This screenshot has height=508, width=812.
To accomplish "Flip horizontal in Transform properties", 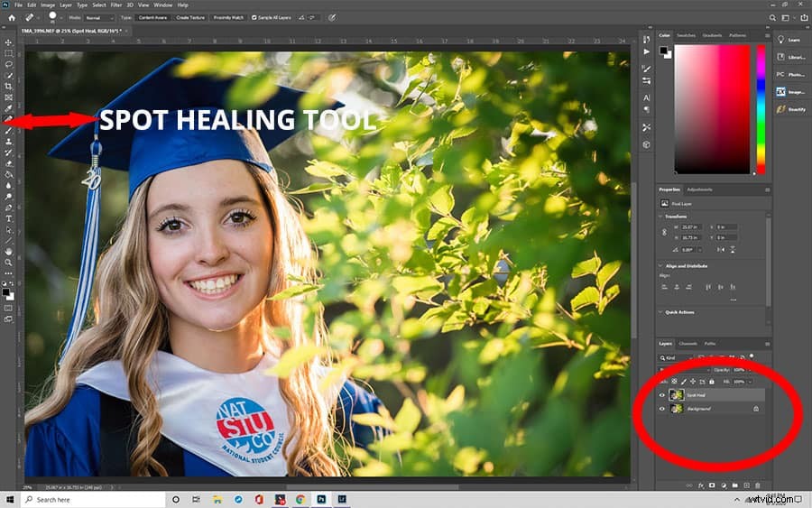I will [x=720, y=250].
